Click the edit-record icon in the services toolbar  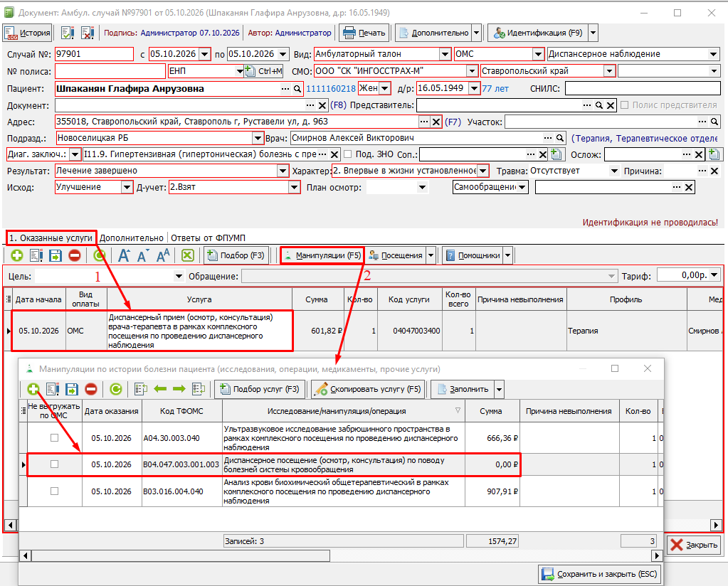click(36, 255)
